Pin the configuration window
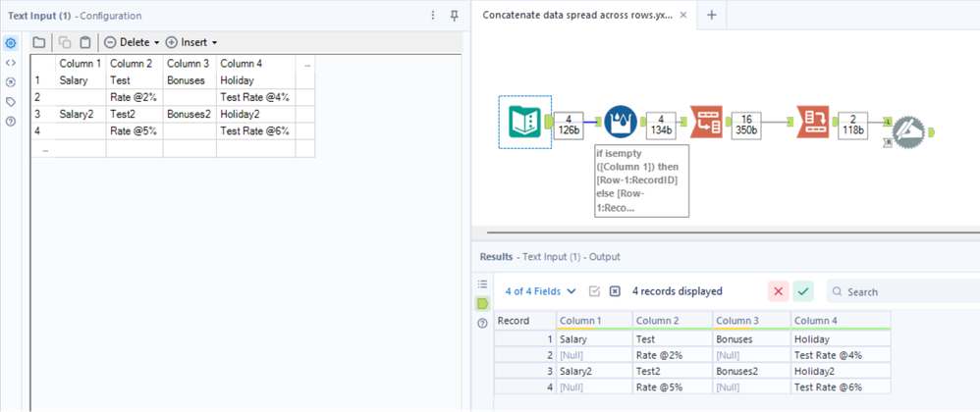The width and height of the screenshot is (980, 412). [x=455, y=16]
